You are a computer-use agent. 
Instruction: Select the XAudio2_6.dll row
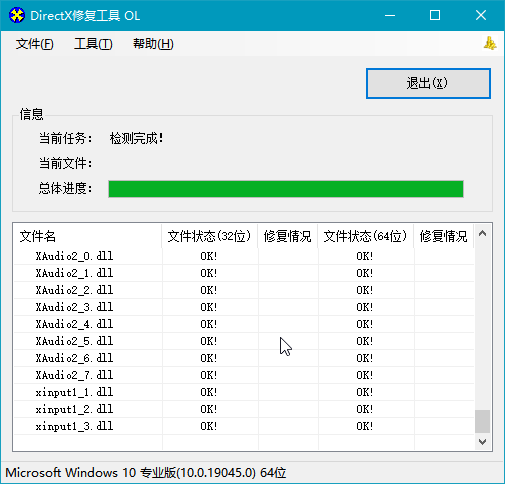pos(244,358)
